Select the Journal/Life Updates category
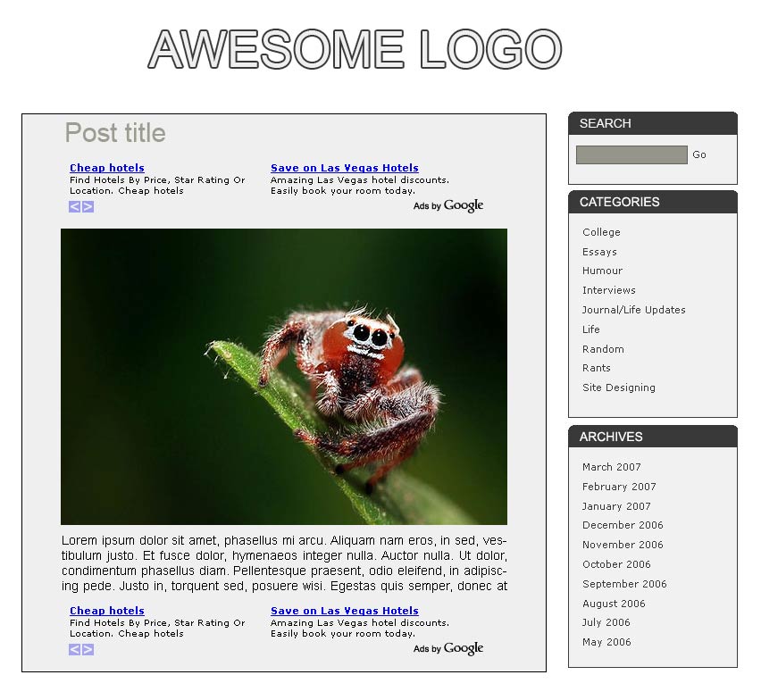This screenshot has height=700, width=761. (634, 310)
